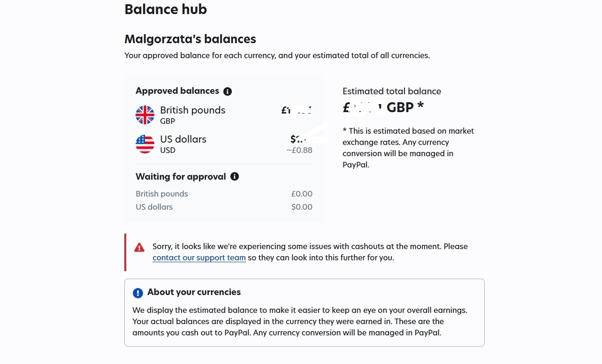
Task: Select US dollars label in Approved balances
Action: pyautogui.click(x=183, y=139)
